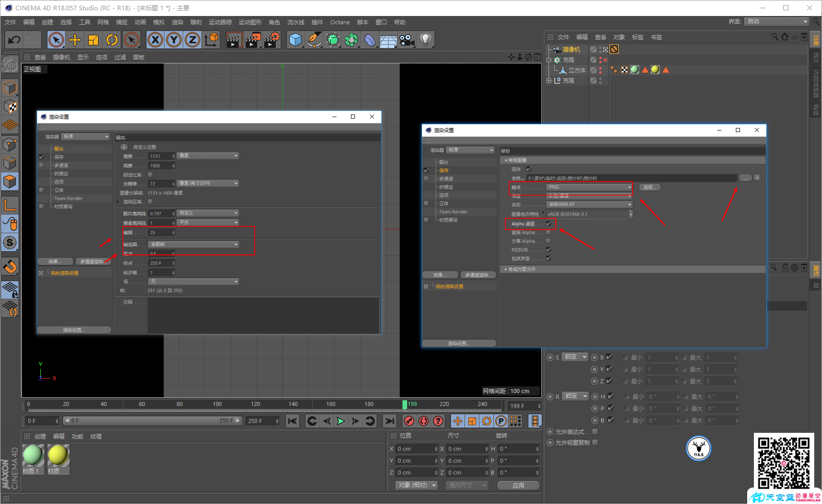Open Edit Render Settings gear clapperboard
Viewport: 822px width, 504px height.
click(x=272, y=40)
